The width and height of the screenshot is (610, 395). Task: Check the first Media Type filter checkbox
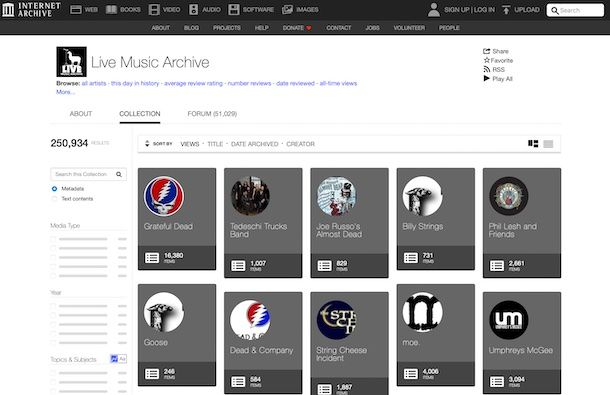pos(53,239)
